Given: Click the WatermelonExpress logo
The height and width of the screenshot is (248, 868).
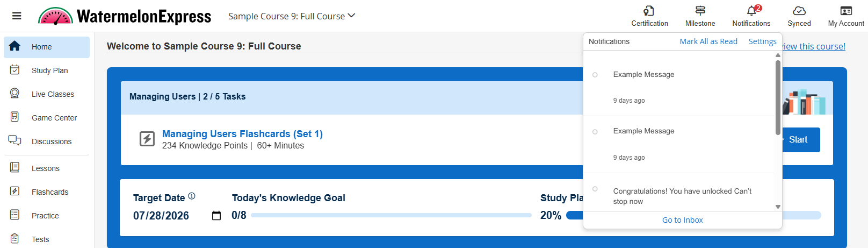Looking at the screenshot, I should coord(125,16).
